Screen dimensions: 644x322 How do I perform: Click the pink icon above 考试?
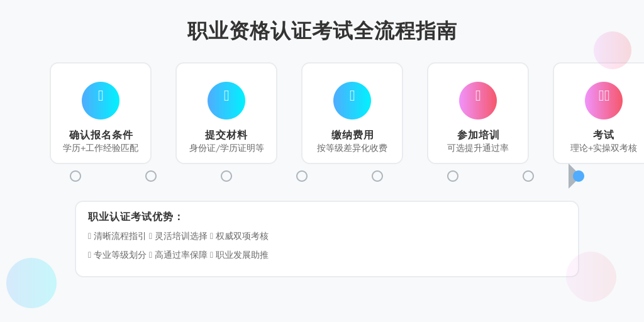pos(603,101)
